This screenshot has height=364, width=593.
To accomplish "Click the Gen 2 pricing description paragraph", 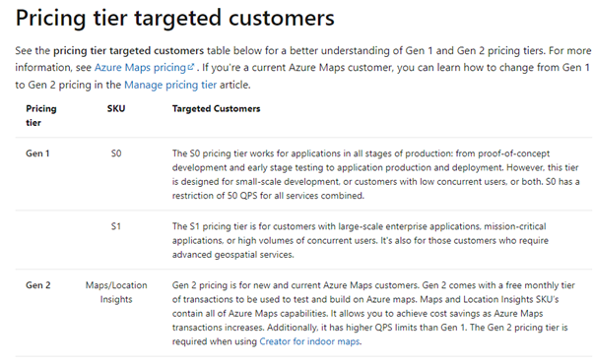I will click(373, 313).
